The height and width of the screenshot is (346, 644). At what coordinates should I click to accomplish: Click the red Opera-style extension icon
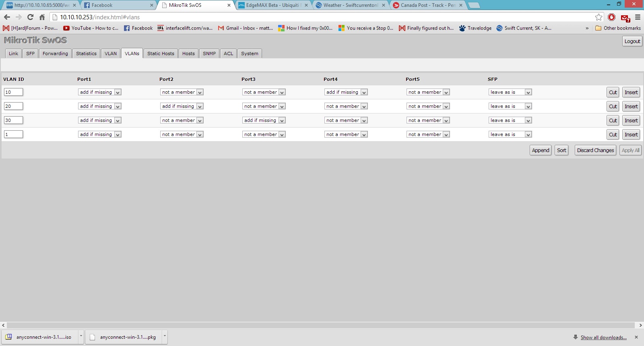[612, 17]
